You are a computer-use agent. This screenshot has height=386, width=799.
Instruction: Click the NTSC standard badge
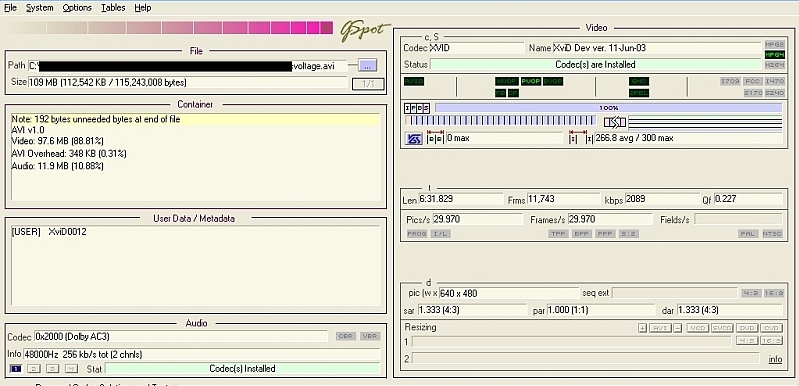tap(772, 234)
